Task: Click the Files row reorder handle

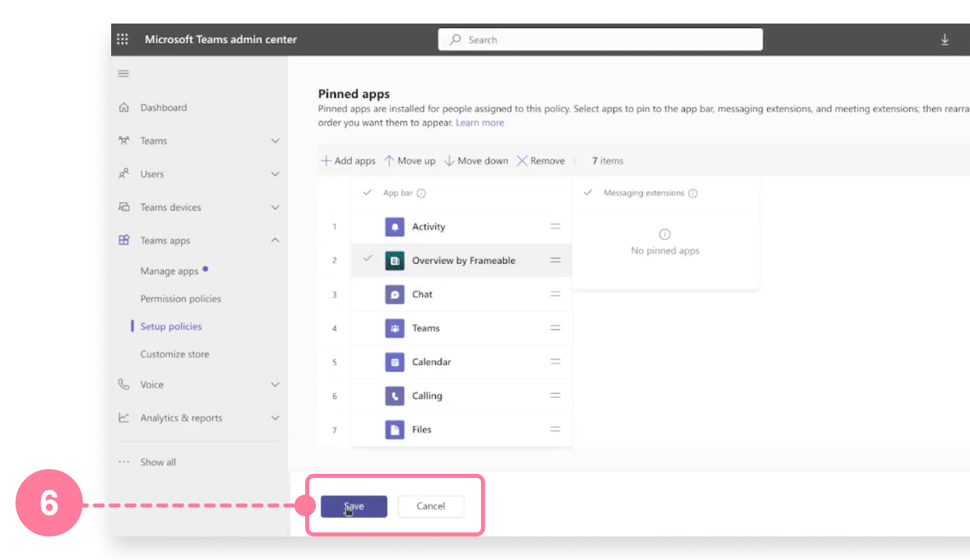Action: point(556,429)
